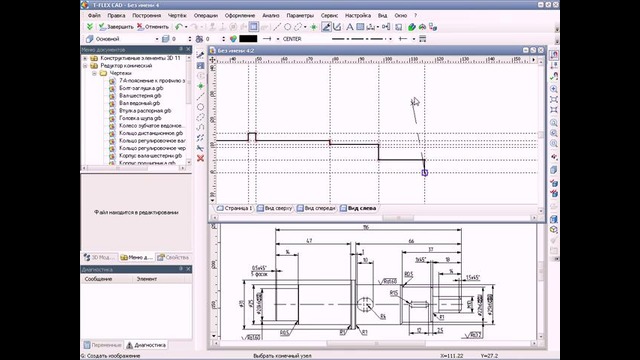Screen dimensions: 640x360
Task: Toggle the highlighted frame icon in top toolbar
Action: tap(253, 27)
